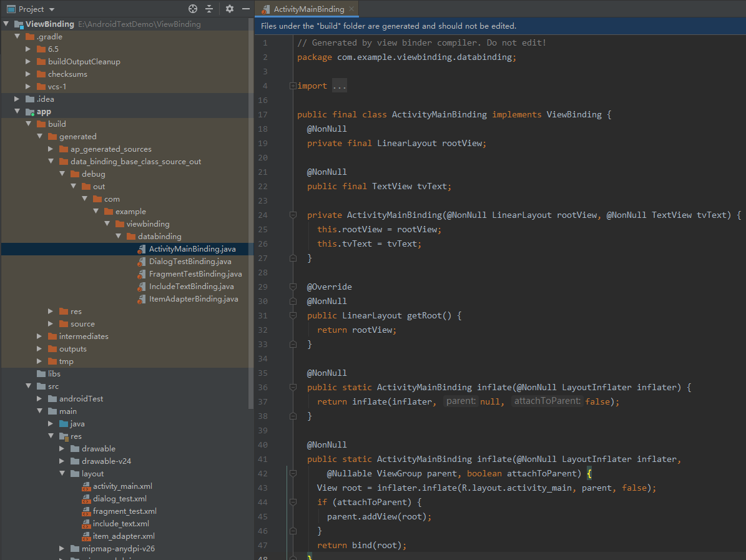Hide the Project panel using the minus icon
This screenshot has height=560, width=746.
(x=245, y=9)
